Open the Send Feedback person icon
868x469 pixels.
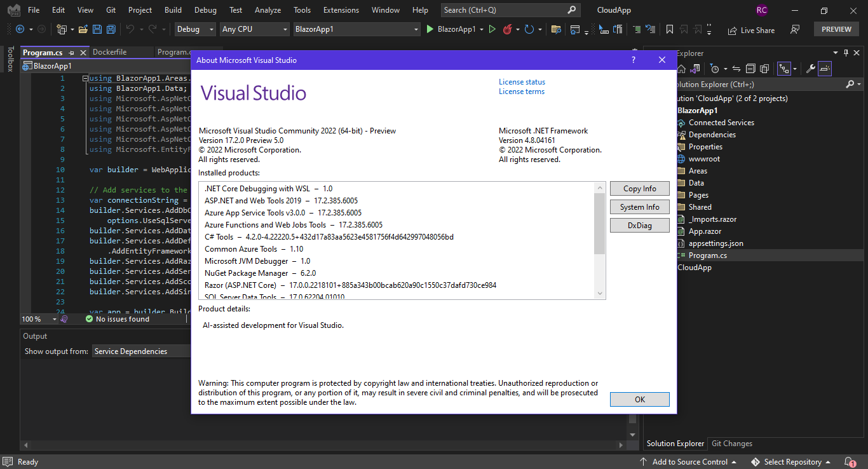point(794,29)
